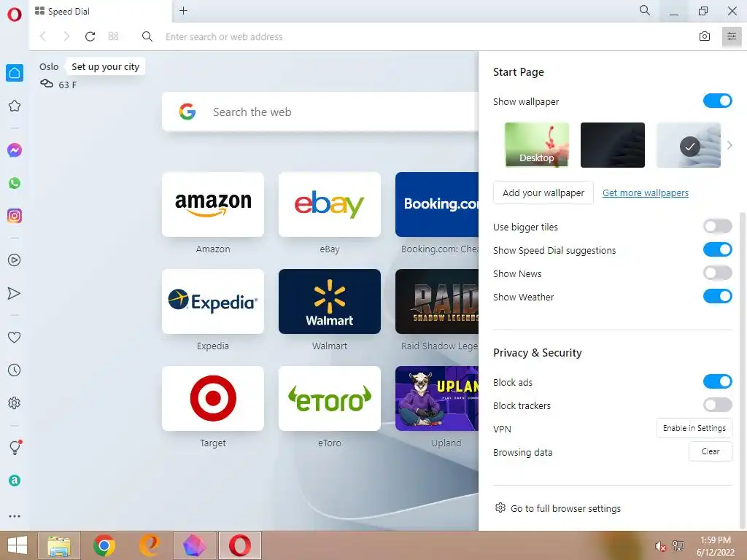Open the Player sidebar icon

[x=15, y=260]
